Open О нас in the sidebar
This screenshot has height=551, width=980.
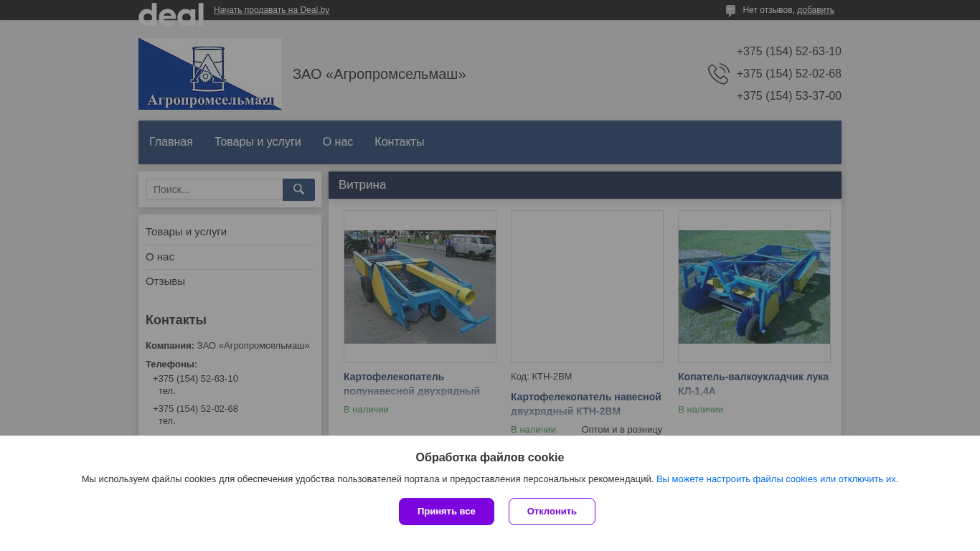tap(160, 257)
